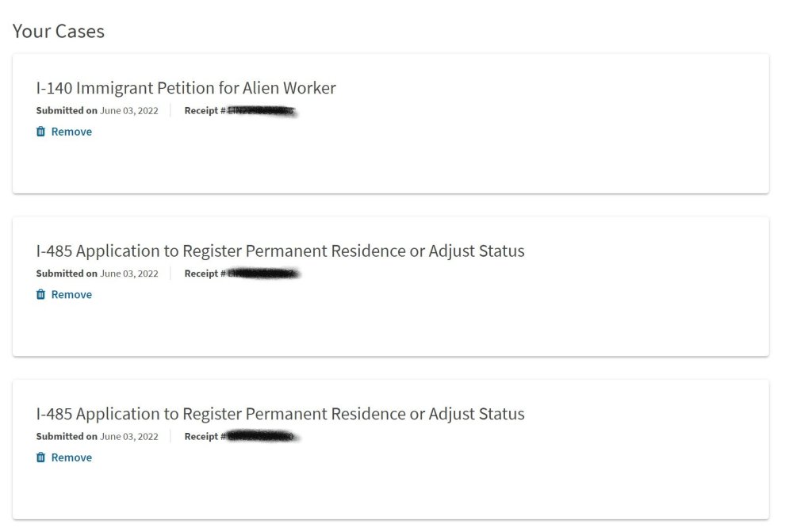Click the June 03, 2022 date on the last I-485 case
This screenshot has width=793, height=532.
click(129, 436)
